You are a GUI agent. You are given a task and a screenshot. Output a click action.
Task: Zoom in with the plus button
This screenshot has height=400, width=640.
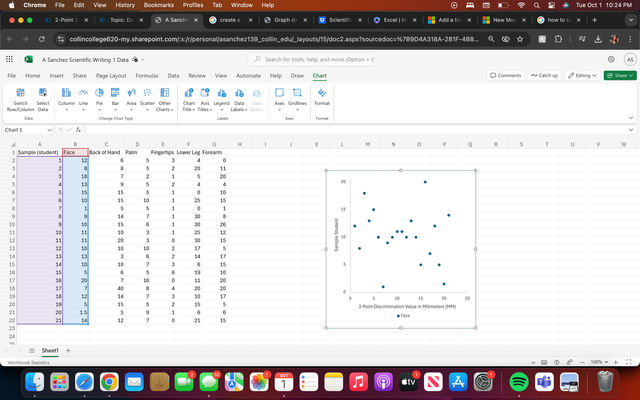pyautogui.click(x=616, y=362)
